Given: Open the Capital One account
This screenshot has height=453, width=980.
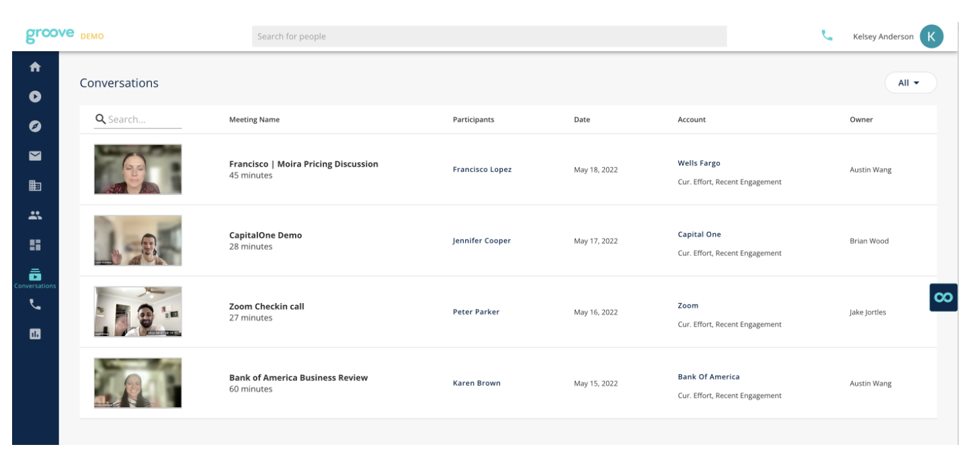Looking at the screenshot, I should (699, 235).
